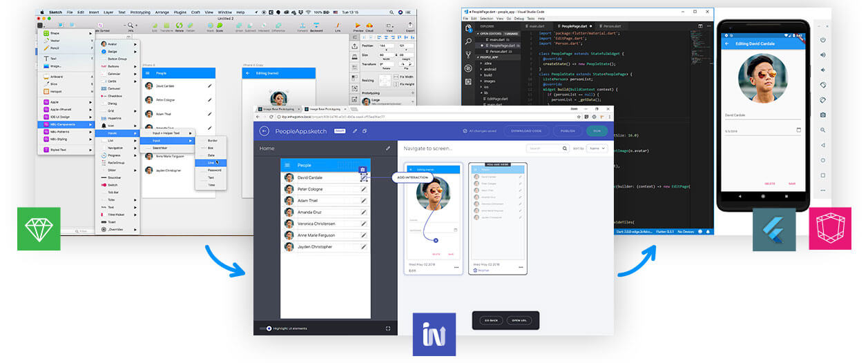Open Extensions icon in VS Code activity bar
This screenshot has width=868, height=363.
[468, 81]
